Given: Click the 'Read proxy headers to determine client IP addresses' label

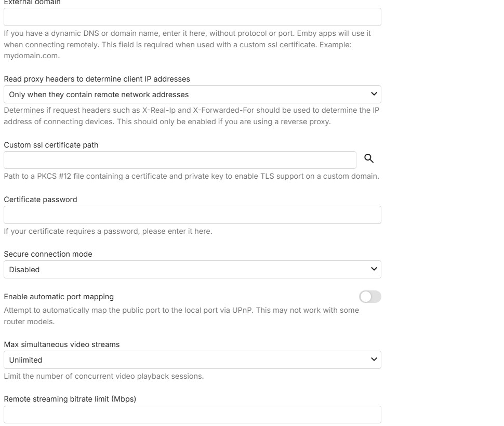Looking at the screenshot, I should pos(97,79).
